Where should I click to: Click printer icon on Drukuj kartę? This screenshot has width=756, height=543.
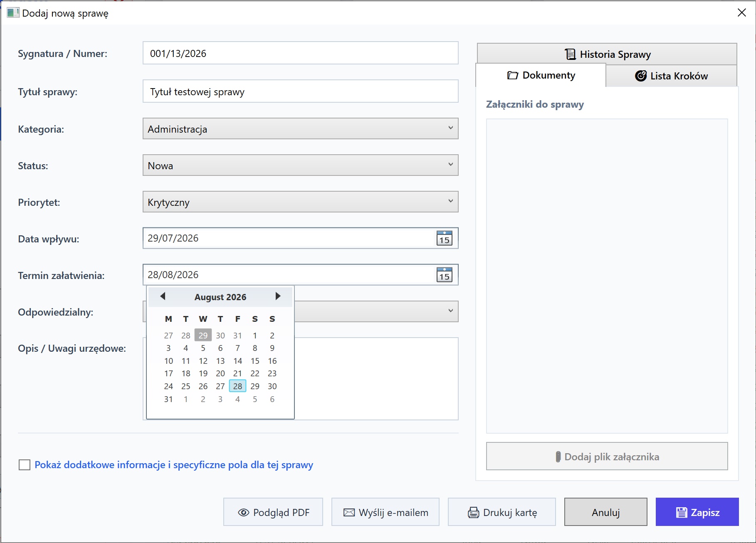(473, 512)
